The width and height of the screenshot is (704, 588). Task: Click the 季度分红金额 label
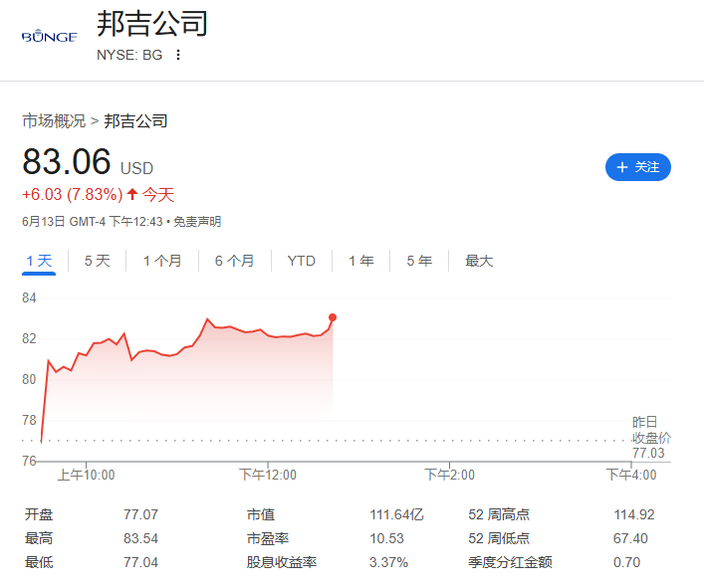click(510, 562)
